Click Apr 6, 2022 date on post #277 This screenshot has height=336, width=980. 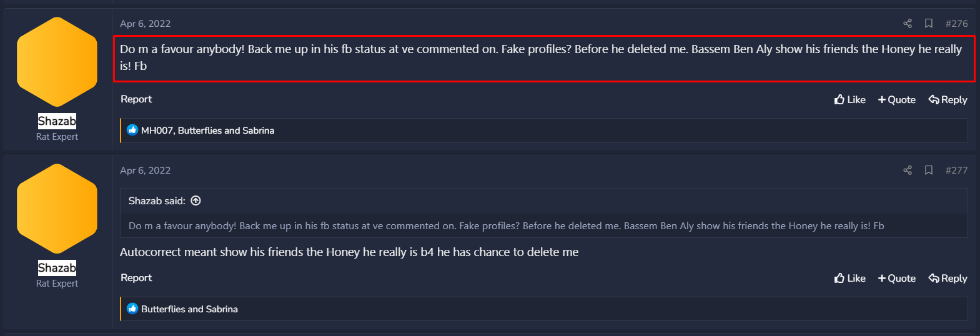tap(146, 170)
